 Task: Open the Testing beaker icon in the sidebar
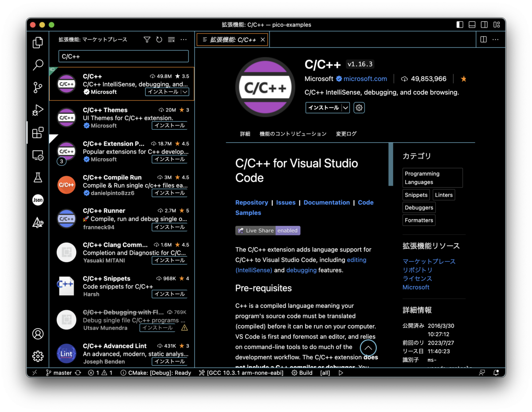pos(38,177)
